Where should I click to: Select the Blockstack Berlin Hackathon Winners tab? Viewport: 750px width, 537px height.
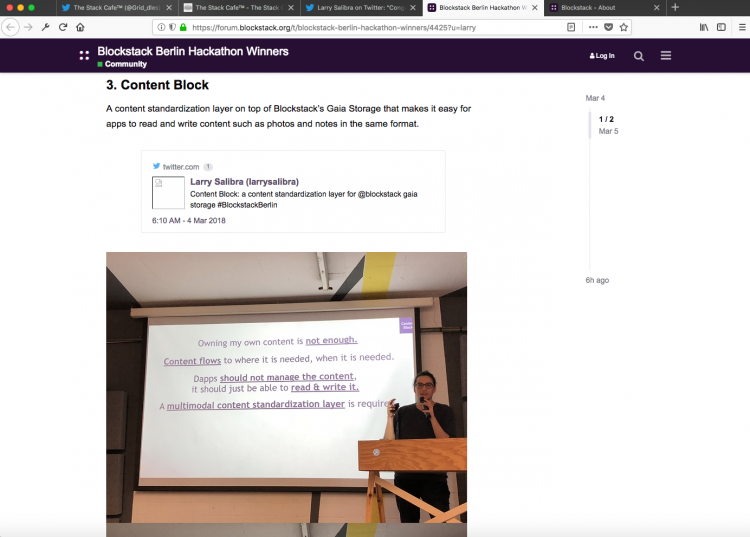(483, 8)
